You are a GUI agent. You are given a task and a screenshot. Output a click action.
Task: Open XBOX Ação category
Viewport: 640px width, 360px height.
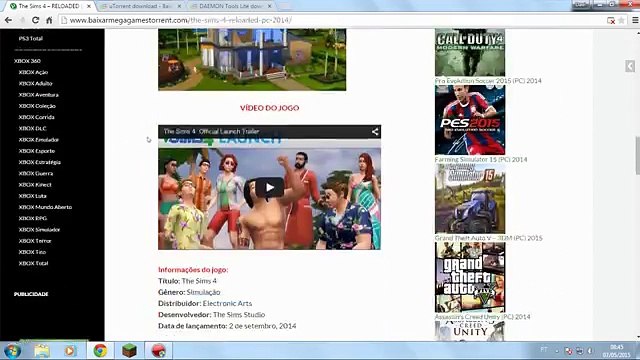click(33, 72)
